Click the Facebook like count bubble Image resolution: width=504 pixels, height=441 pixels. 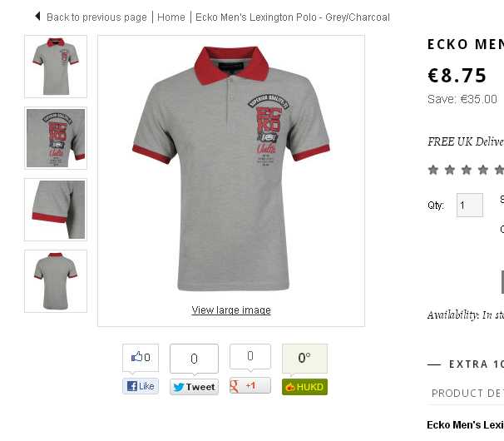tap(141, 357)
